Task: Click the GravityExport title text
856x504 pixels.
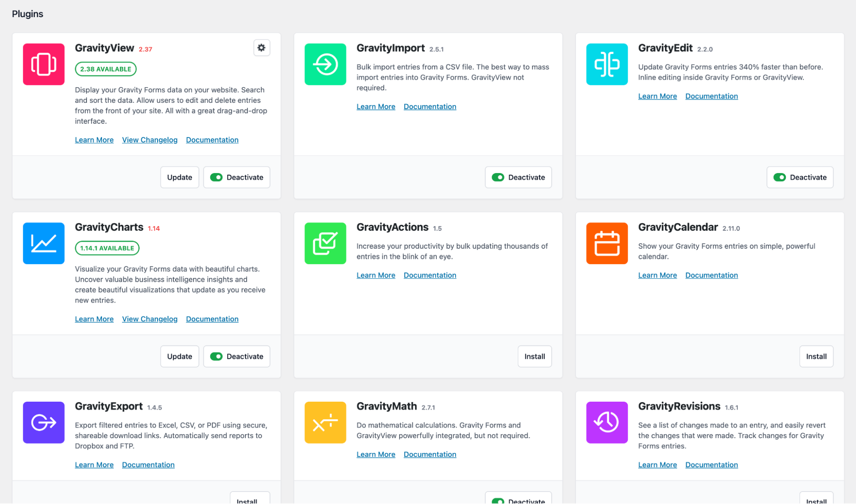Action: (109, 406)
